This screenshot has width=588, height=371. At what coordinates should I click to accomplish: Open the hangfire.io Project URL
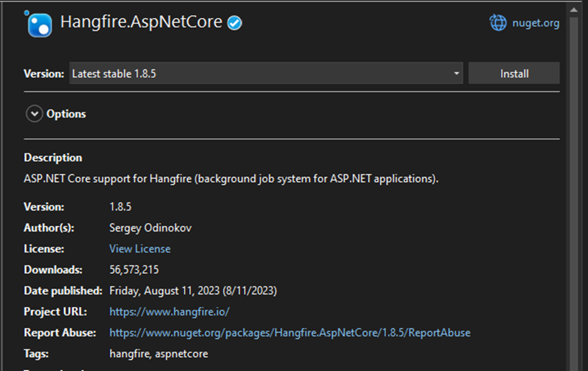click(x=169, y=312)
